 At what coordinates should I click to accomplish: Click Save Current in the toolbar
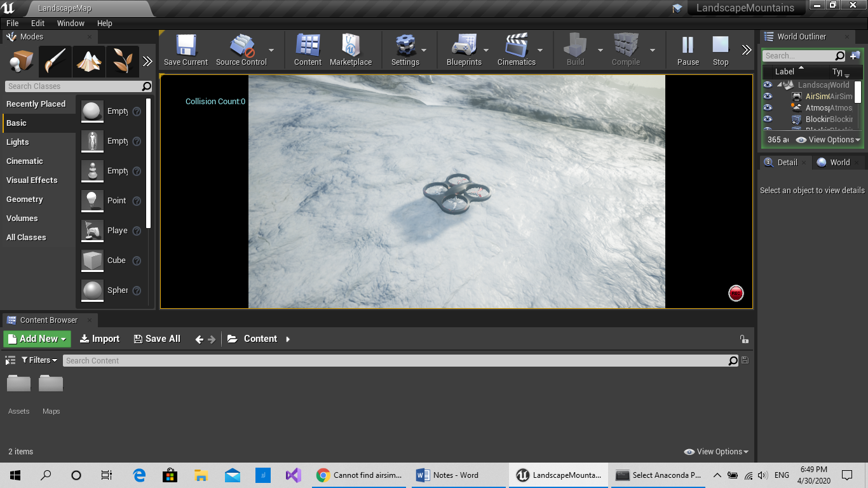coord(185,50)
